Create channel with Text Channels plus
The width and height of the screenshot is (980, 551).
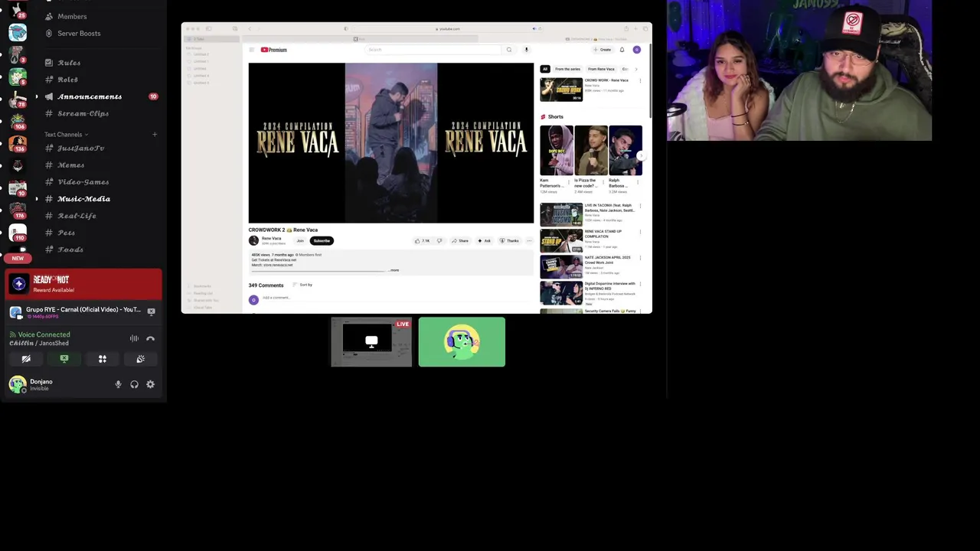click(x=154, y=135)
